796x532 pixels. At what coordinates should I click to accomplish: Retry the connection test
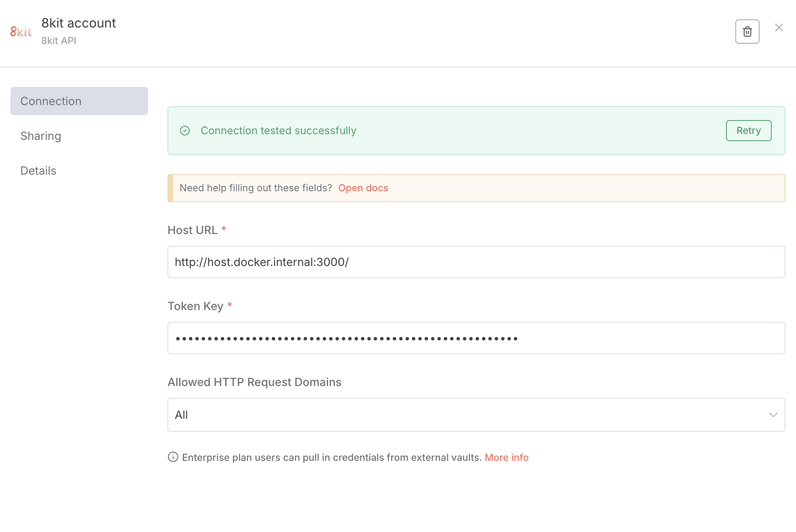pyautogui.click(x=749, y=131)
